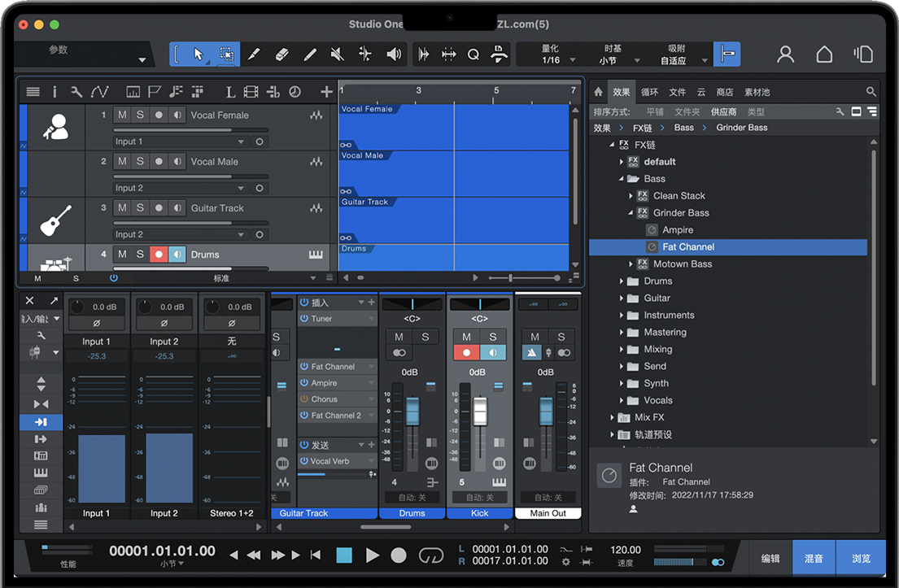899x588 pixels.
Task: Select the Eraser tool
Action: click(x=281, y=54)
